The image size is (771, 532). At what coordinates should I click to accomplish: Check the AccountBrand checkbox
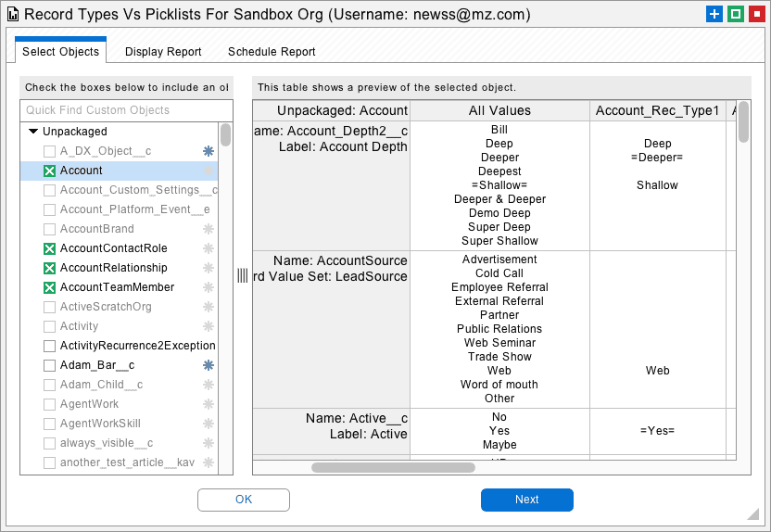[49, 229]
